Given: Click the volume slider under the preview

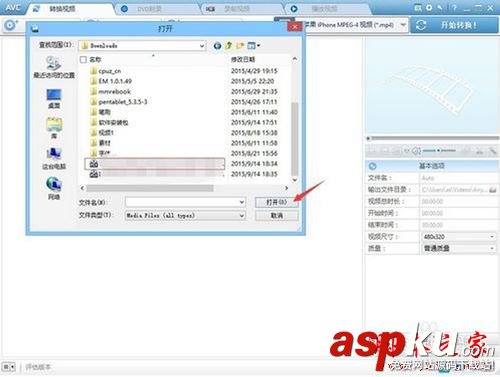Looking at the screenshot, I should coord(439,151).
